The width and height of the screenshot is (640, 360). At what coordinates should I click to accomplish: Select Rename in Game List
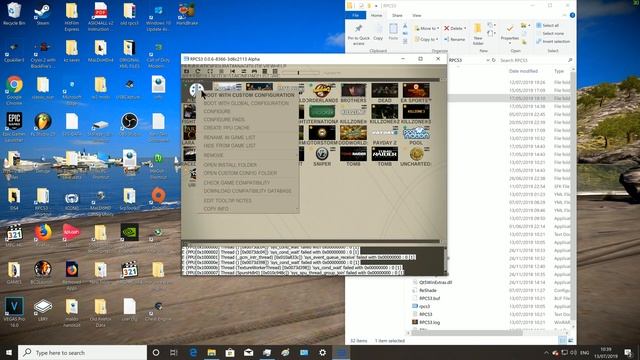coord(229,138)
